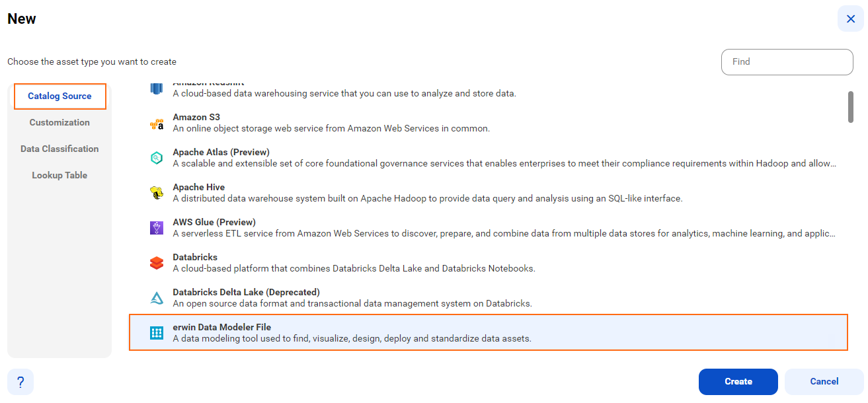Click the erwin data modeling tool description
This screenshot has width=868, height=403.
point(352,338)
